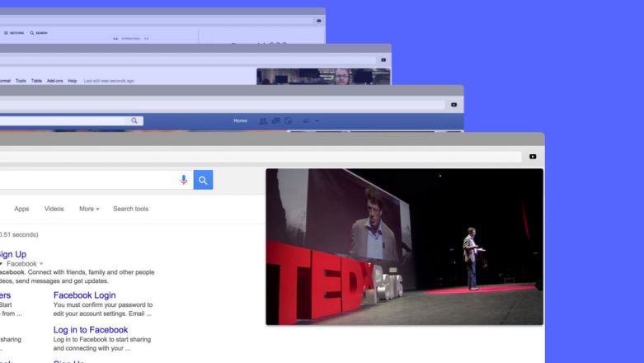The height and width of the screenshot is (363, 644).
Task: Expand the Facebook account dropdown arrow
Action: click(x=317, y=121)
